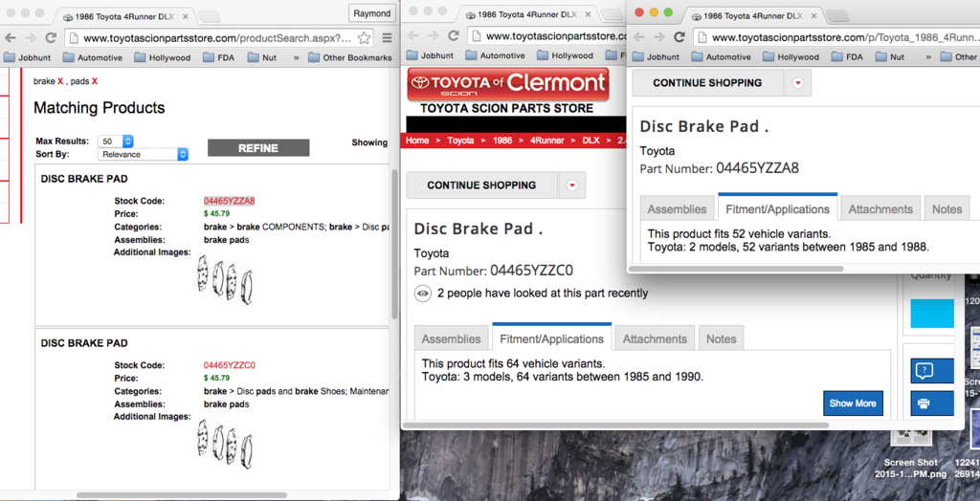Click DLX in the breadcrumb bar
The width and height of the screenshot is (980, 501).
tap(590, 141)
